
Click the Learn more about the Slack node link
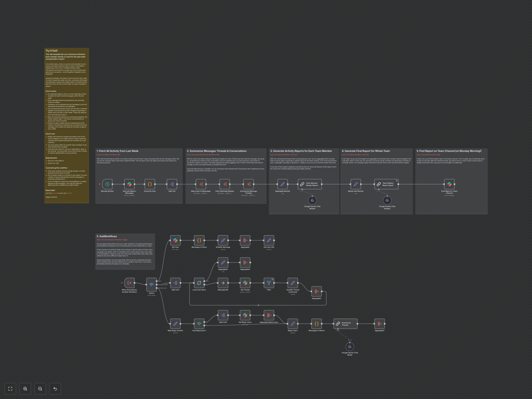pyautogui.click(x=108, y=155)
